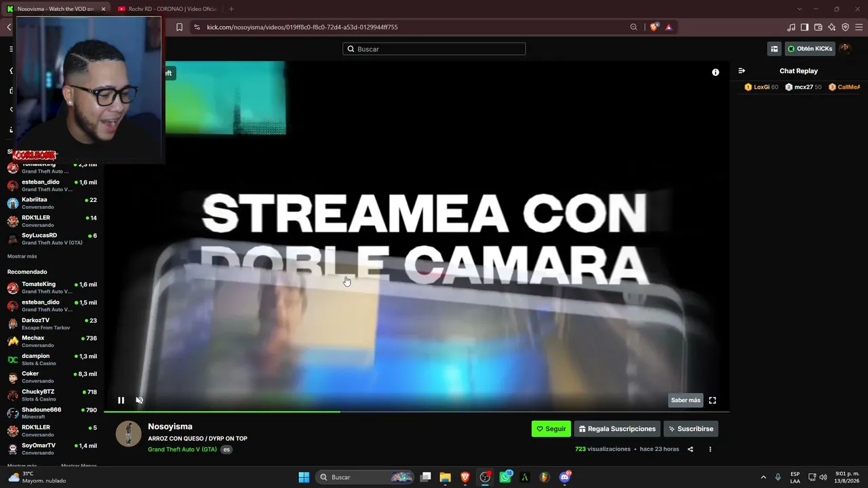Close the Nosoyisma Kick tab
The width and height of the screenshot is (868, 488).
(104, 9)
